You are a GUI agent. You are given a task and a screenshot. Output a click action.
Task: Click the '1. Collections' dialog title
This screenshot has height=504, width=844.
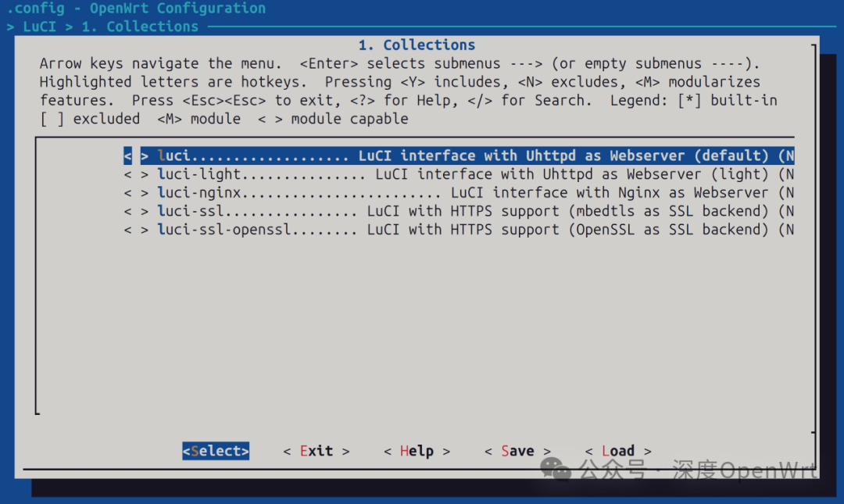417,45
